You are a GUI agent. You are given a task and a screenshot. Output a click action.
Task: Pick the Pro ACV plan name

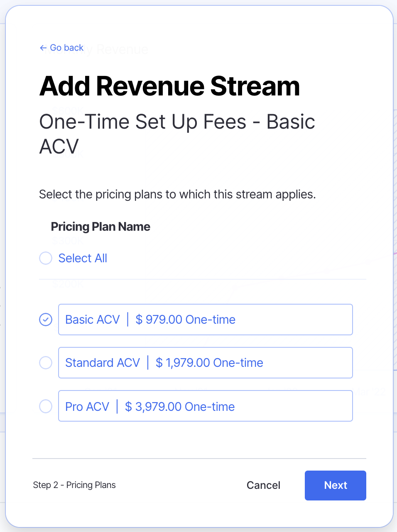click(87, 407)
